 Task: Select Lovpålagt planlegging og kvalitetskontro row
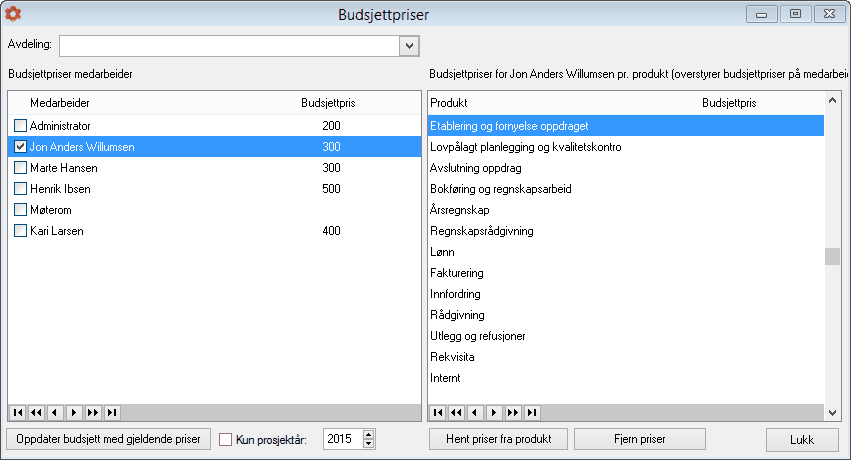626,146
